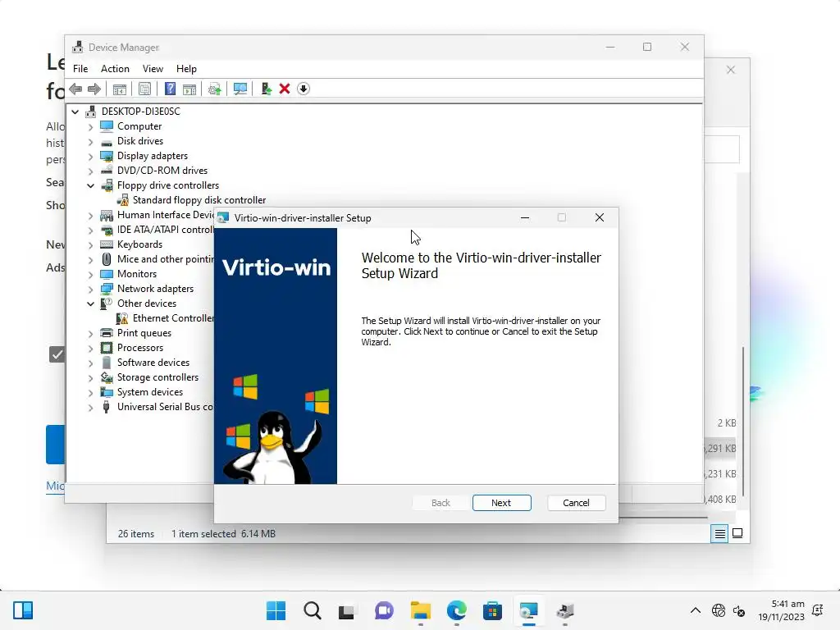The image size is (840, 630).
Task: Click Next in the Virtio-win setup wizard
Action: point(501,503)
